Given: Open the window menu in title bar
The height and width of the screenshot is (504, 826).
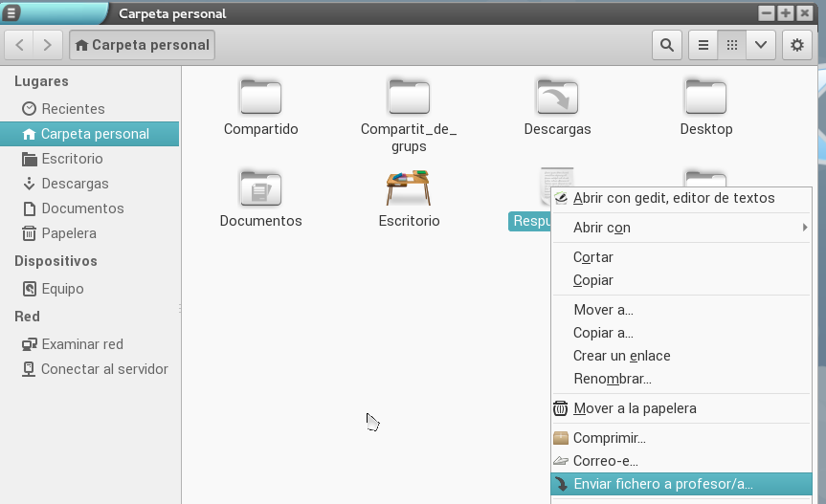Looking at the screenshot, I should pyautogui.click(x=11, y=12).
